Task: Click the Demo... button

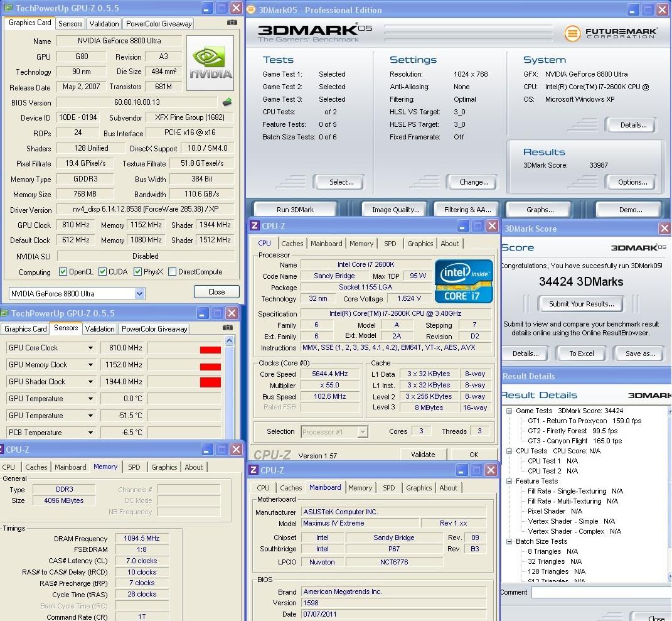Action: 631,210
